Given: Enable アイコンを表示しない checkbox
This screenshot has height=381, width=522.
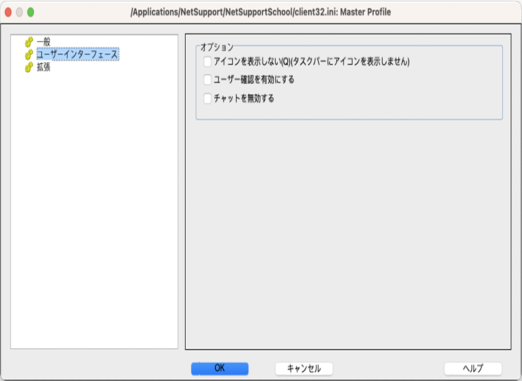Looking at the screenshot, I should [207, 61].
